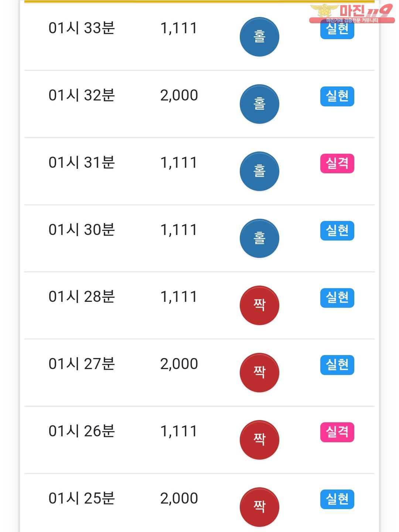Viewport: 399px width, 532px height.
Task: Select the 홀 circle in 01시 31분 row
Action: point(259,171)
